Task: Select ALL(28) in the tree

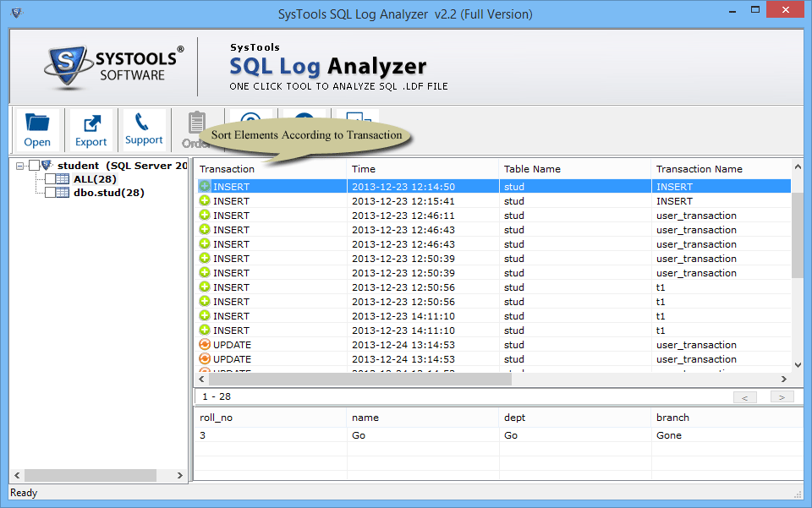Action: point(95,179)
